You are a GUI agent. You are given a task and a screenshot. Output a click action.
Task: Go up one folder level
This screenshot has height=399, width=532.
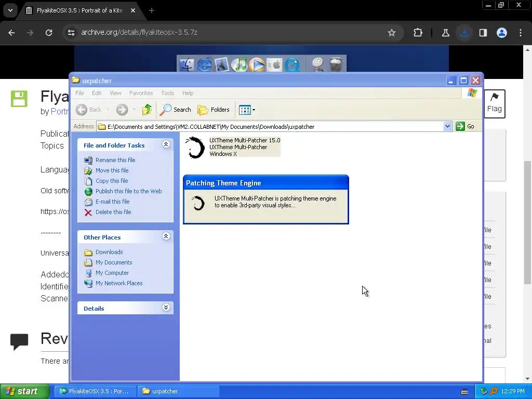[x=147, y=110]
